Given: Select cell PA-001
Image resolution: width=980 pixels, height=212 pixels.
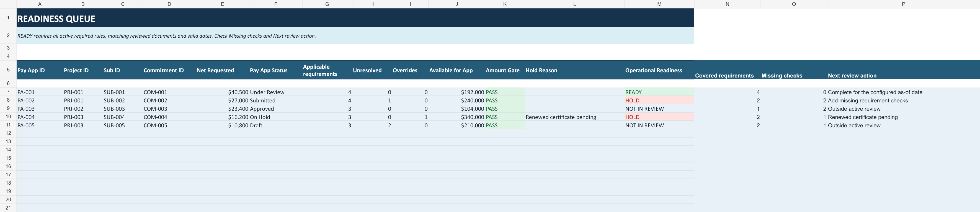Looking at the screenshot, I should (40, 92).
